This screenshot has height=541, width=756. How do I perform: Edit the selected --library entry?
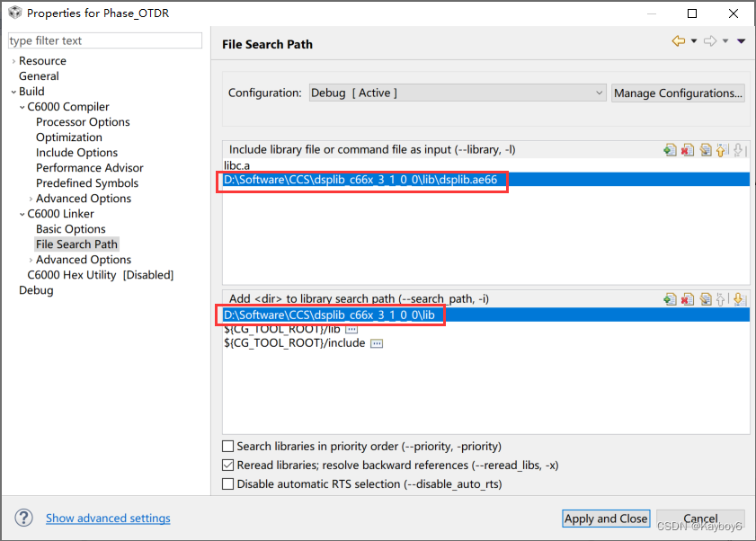tap(706, 150)
